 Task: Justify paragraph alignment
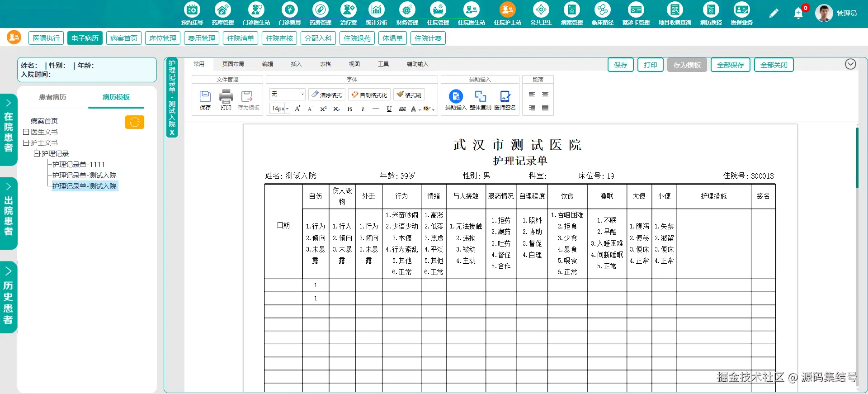(x=545, y=108)
